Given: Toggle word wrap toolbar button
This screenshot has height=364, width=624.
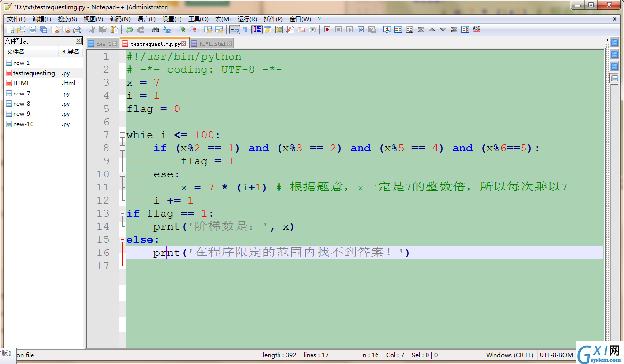Looking at the screenshot, I should pos(234,30).
